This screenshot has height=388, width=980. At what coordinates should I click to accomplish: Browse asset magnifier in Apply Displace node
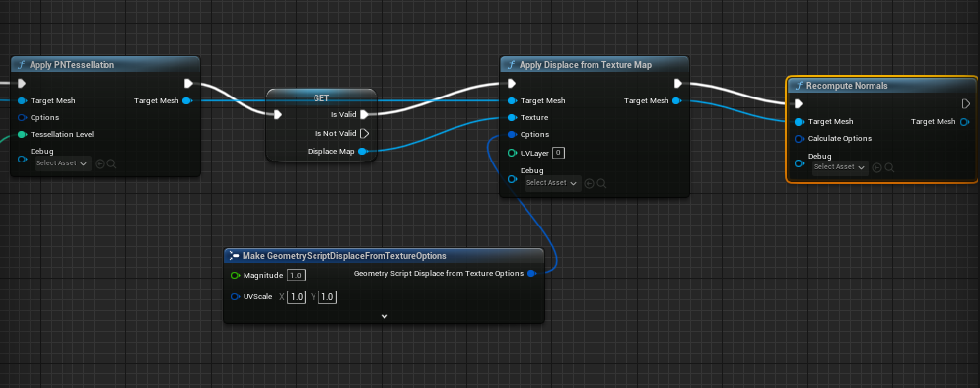pos(601,183)
